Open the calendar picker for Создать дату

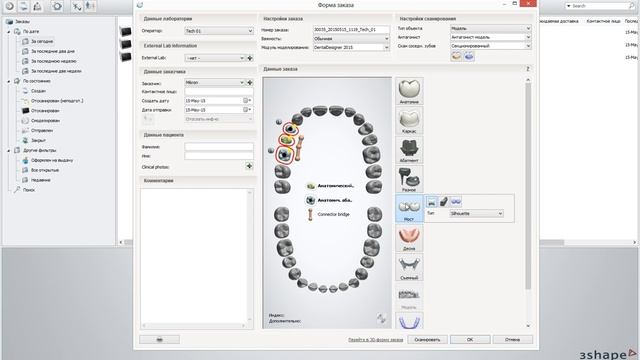pyautogui.click(x=247, y=100)
